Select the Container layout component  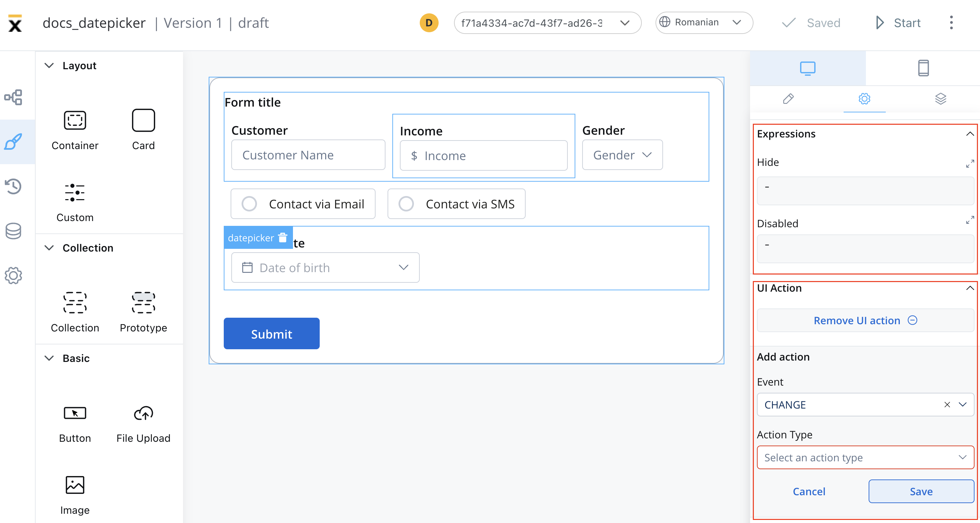(x=75, y=130)
